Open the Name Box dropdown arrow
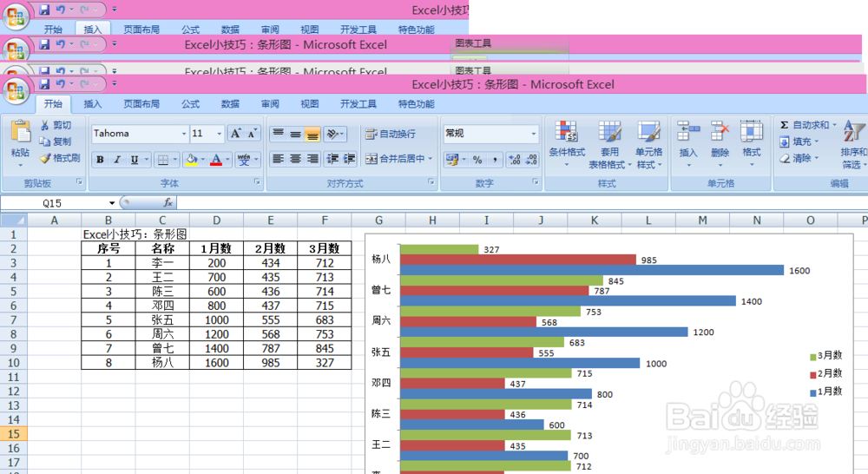868x474 pixels. (x=112, y=203)
